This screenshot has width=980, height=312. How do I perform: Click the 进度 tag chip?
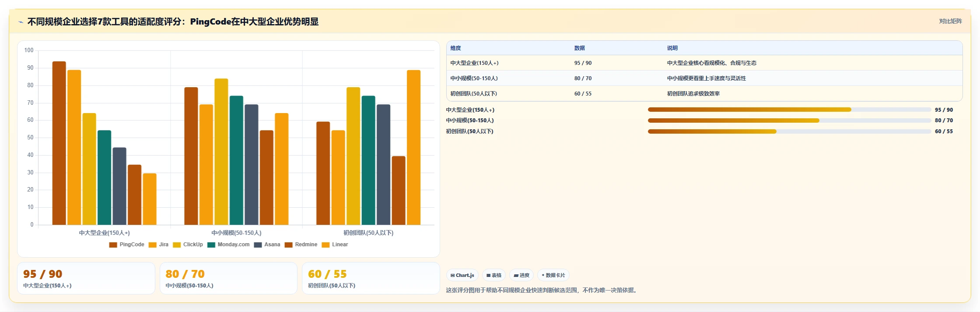click(521, 275)
